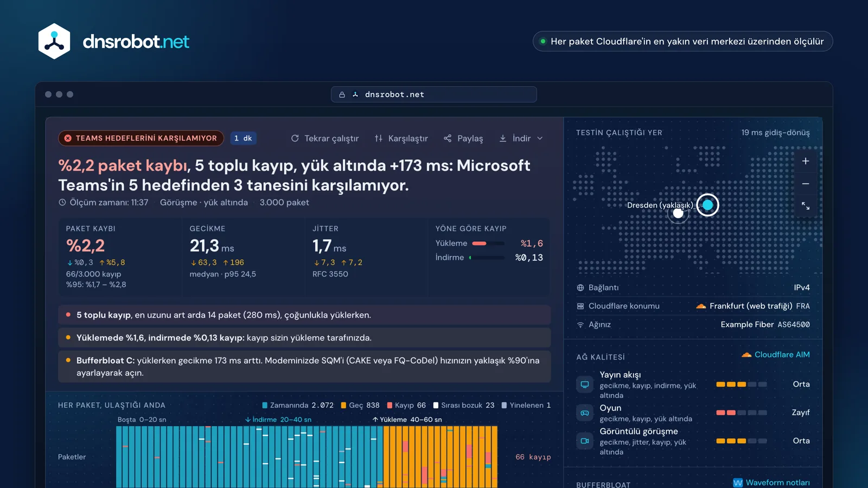The width and height of the screenshot is (868, 488).
Task: Open the Waveform notları link
Action: [771, 483]
